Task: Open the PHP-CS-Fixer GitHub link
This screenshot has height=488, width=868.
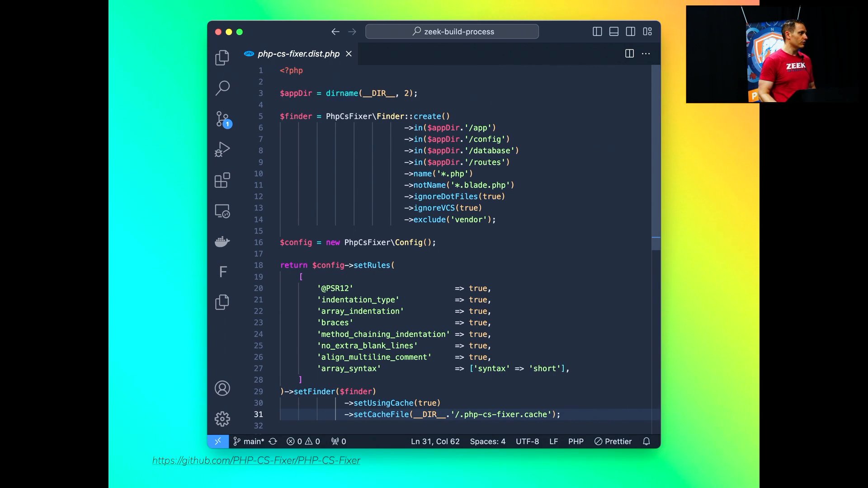Action: click(x=256, y=460)
